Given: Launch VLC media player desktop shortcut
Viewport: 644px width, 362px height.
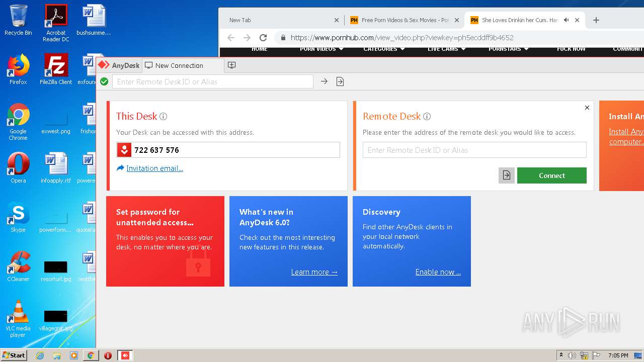Looking at the screenshot, I should (x=18, y=318).
